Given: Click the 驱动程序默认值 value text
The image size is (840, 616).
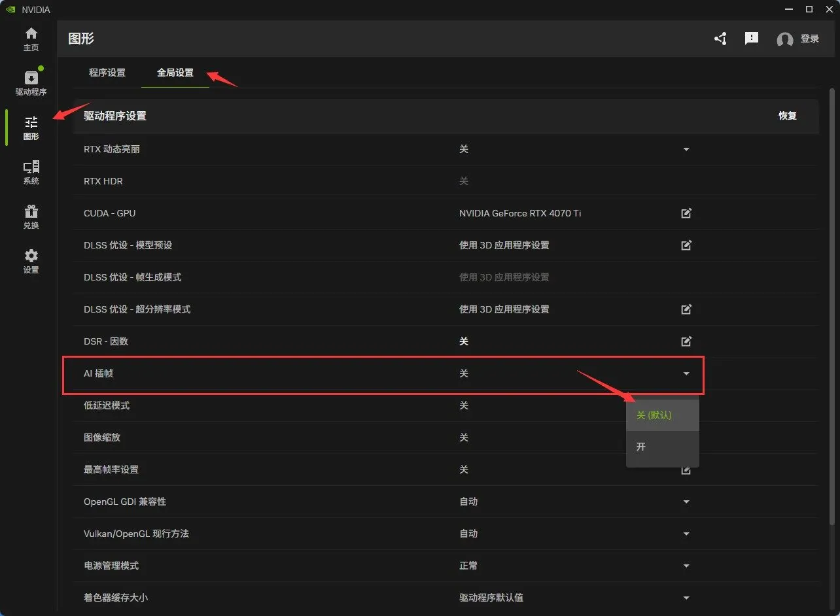Looking at the screenshot, I should pyautogui.click(x=491, y=598).
